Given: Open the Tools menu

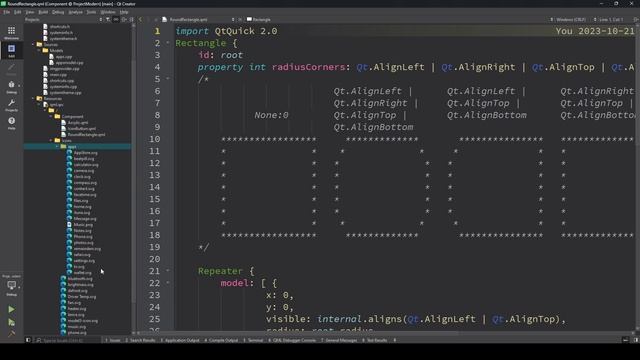Looking at the screenshot, I should [91, 12].
